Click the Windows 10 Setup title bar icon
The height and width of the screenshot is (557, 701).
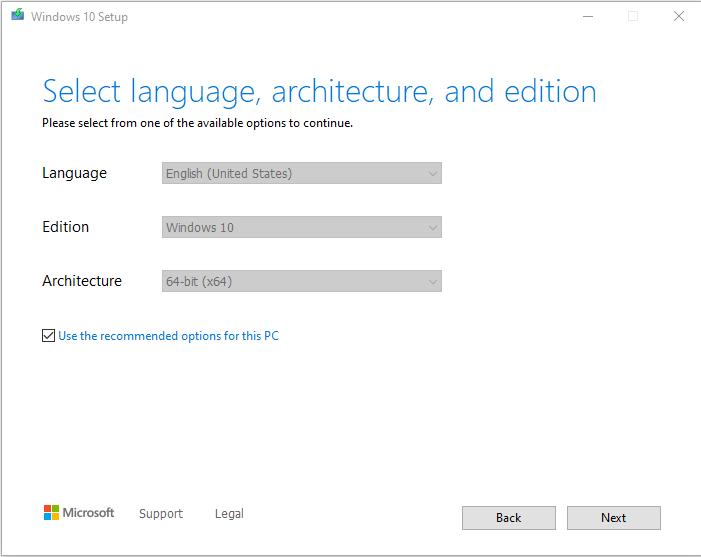18,15
